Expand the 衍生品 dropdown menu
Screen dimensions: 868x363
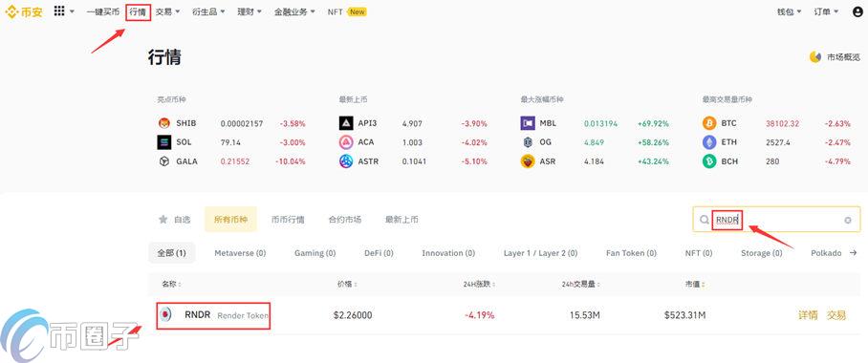coord(208,11)
